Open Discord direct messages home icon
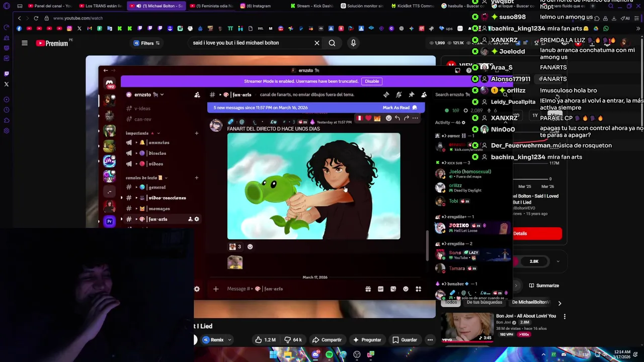 110,83
